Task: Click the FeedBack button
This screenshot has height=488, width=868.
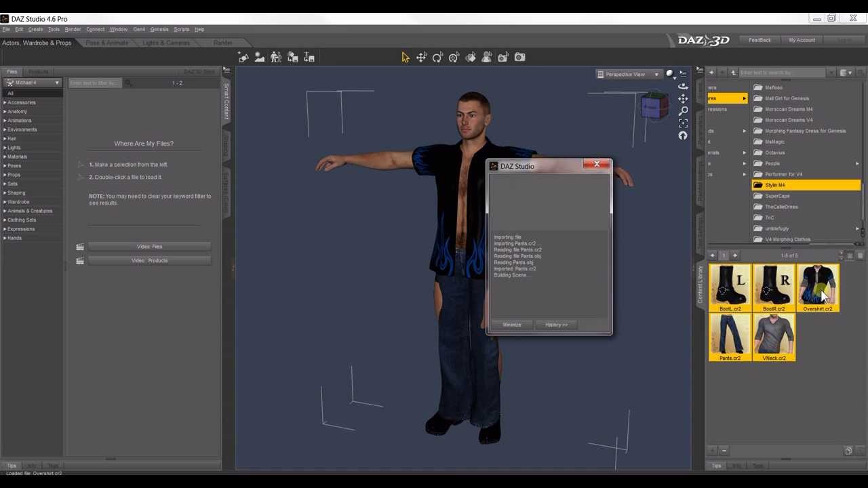Action: [x=759, y=40]
